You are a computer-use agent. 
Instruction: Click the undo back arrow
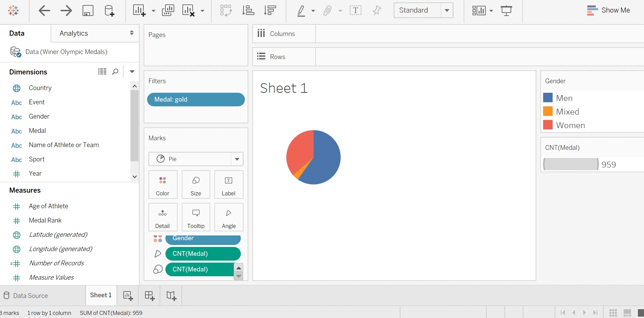coord(44,11)
